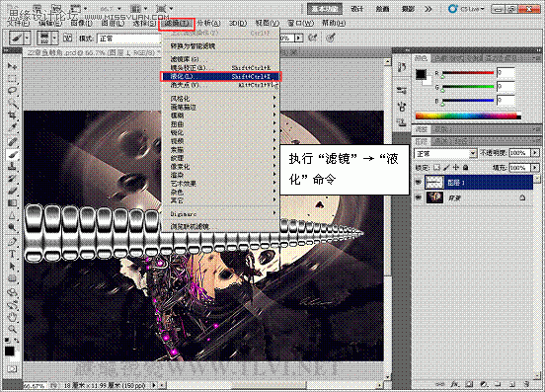Select the Zoom magnifier tool

(x=12, y=329)
